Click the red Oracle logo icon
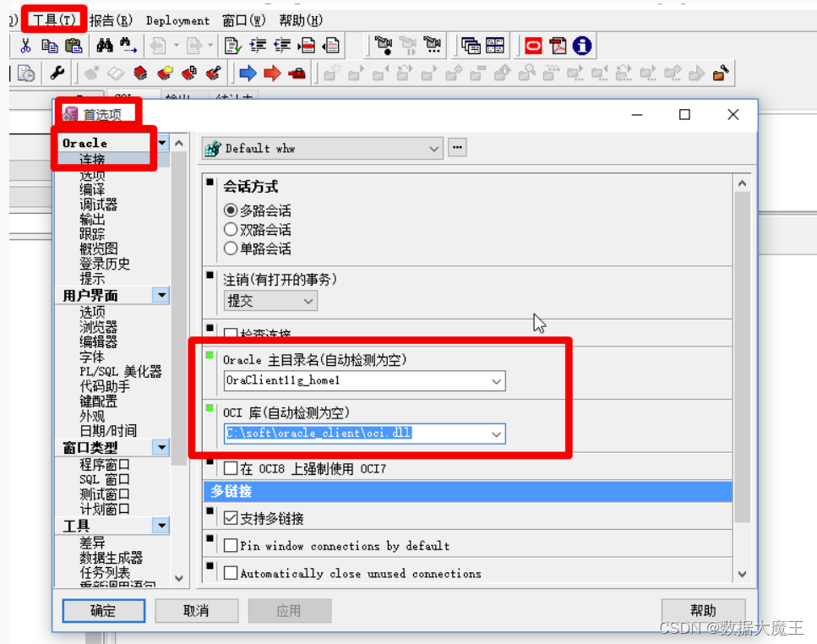The height and width of the screenshot is (644, 817). click(x=533, y=46)
